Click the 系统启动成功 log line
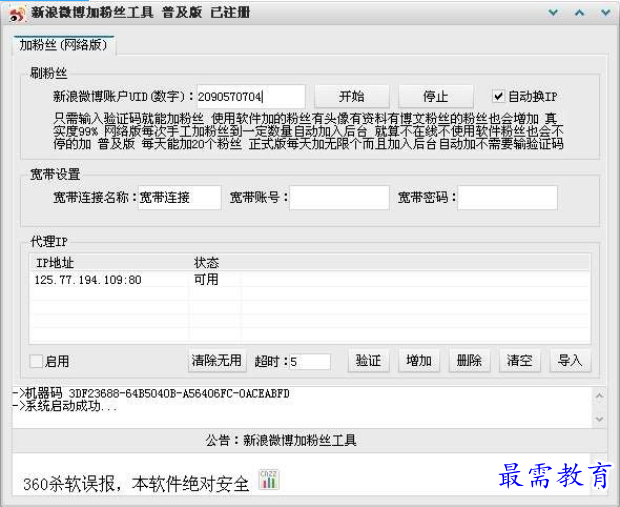The width and height of the screenshot is (620, 507). point(65,406)
